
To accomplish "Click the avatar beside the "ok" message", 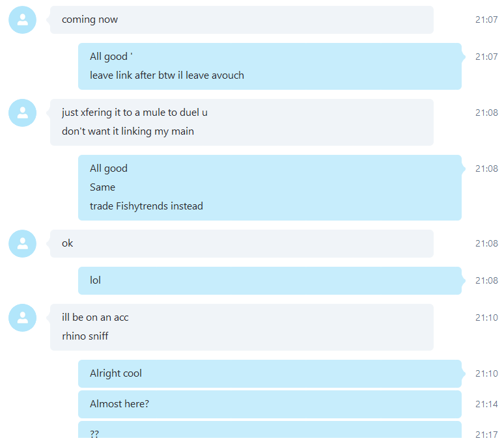I will coord(23,243).
